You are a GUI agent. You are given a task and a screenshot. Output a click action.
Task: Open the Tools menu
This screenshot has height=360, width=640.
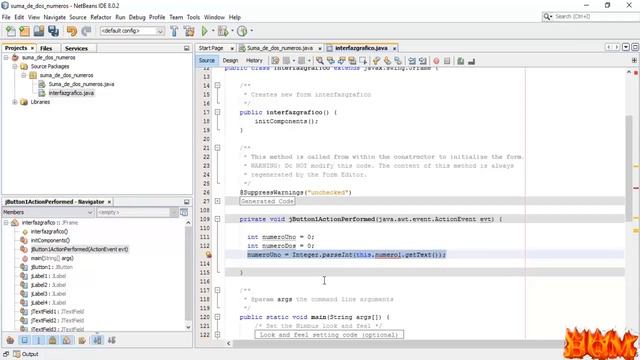click(193, 17)
